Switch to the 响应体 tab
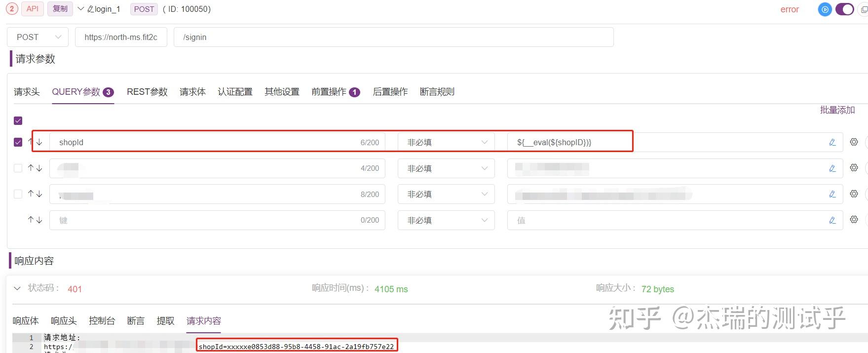 coord(26,321)
